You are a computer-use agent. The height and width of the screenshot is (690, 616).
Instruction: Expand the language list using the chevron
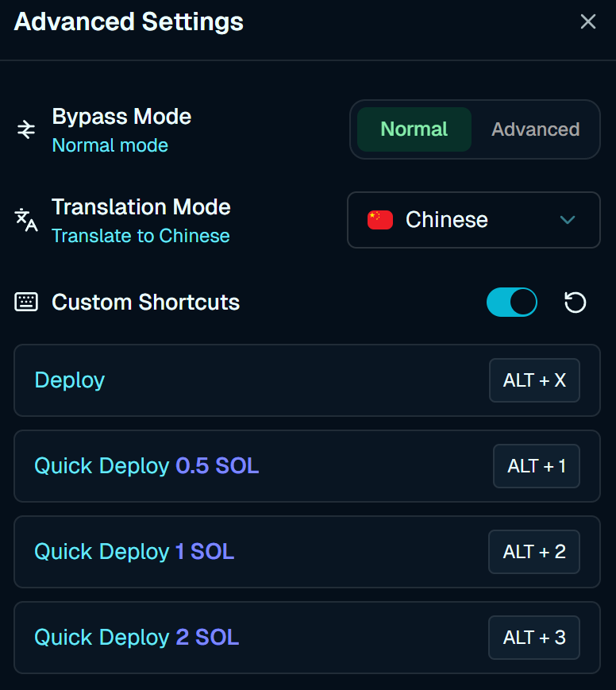(x=568, y=220)
